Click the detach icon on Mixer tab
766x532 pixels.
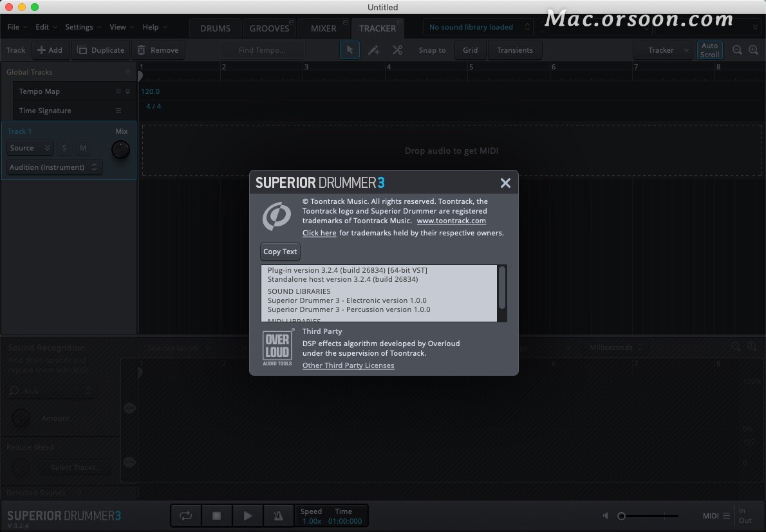(346, 22)
